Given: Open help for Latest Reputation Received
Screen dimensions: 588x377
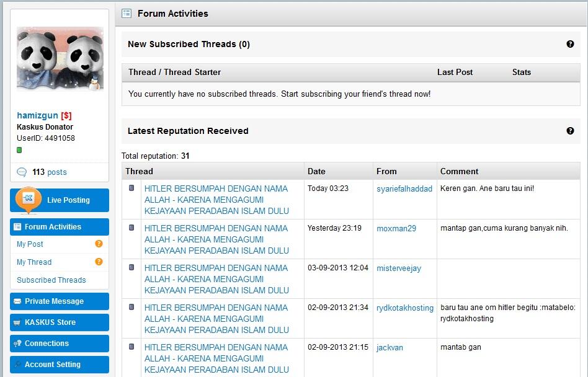Looking at the screenshot, I should pyautogui.click(x=570, y=131).
